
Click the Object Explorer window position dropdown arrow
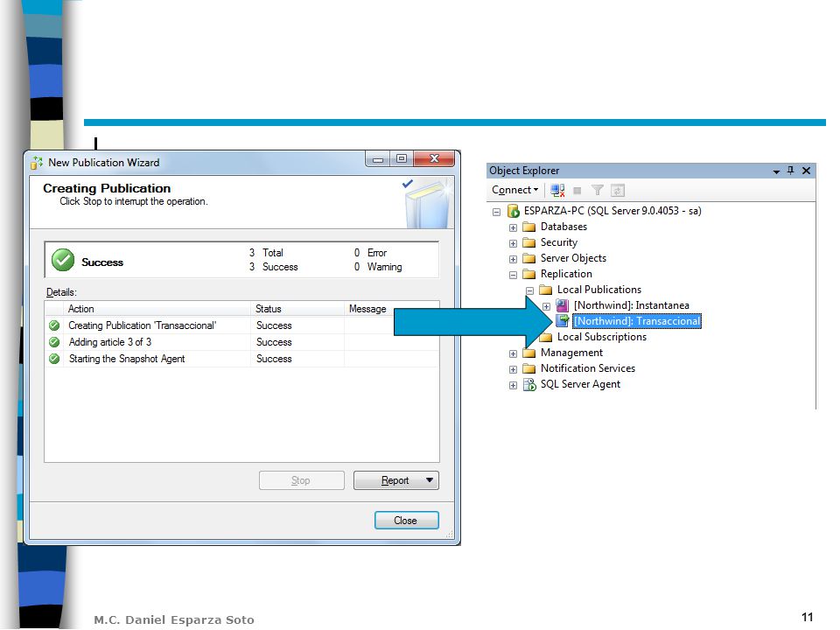click(x=776, y=171)
